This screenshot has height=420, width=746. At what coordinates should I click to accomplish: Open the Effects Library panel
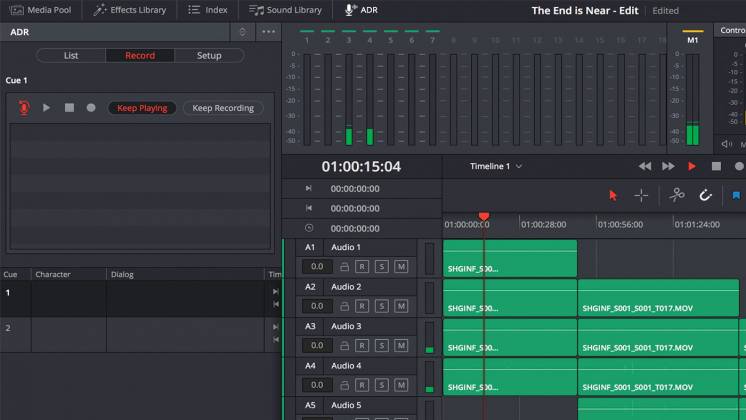click(129, 10)
